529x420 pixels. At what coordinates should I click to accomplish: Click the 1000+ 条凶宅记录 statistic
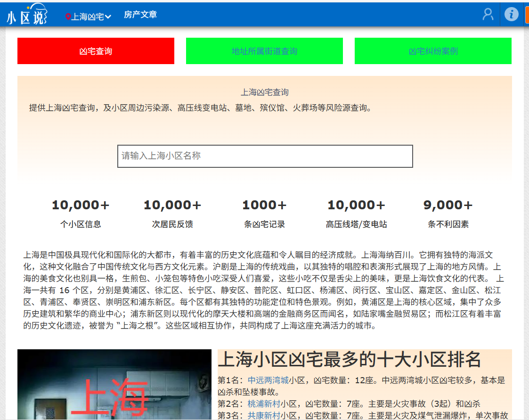264,214
